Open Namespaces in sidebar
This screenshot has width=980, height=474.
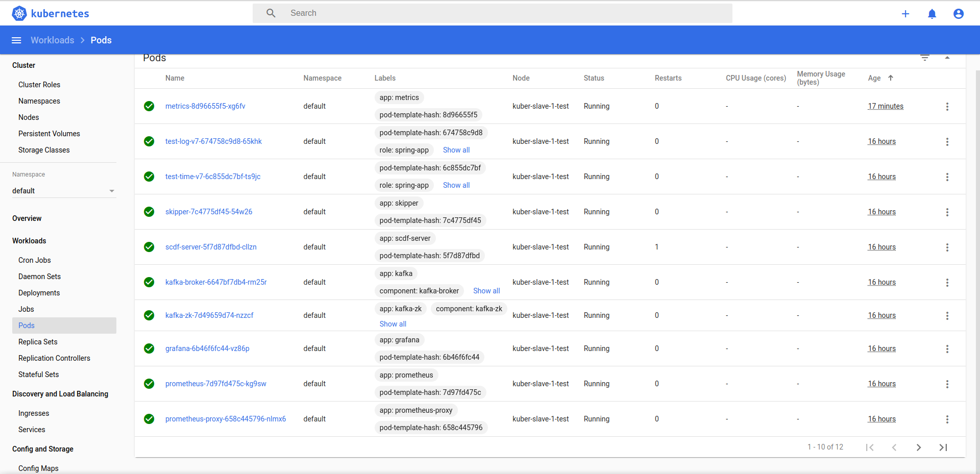[x=39, y=101]
